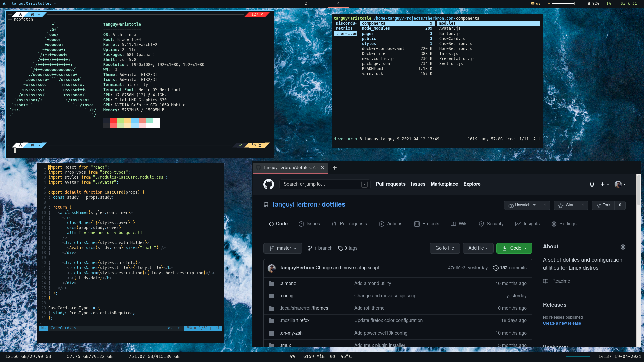The width and height of the screenshot is (644, 362).
Task: Star the dotfiles repository
Action: (x=566, y=205)
